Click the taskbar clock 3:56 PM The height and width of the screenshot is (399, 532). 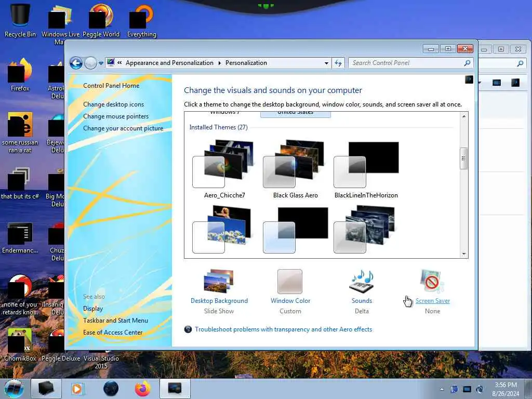pyautogui.click(x=506, y=385)
